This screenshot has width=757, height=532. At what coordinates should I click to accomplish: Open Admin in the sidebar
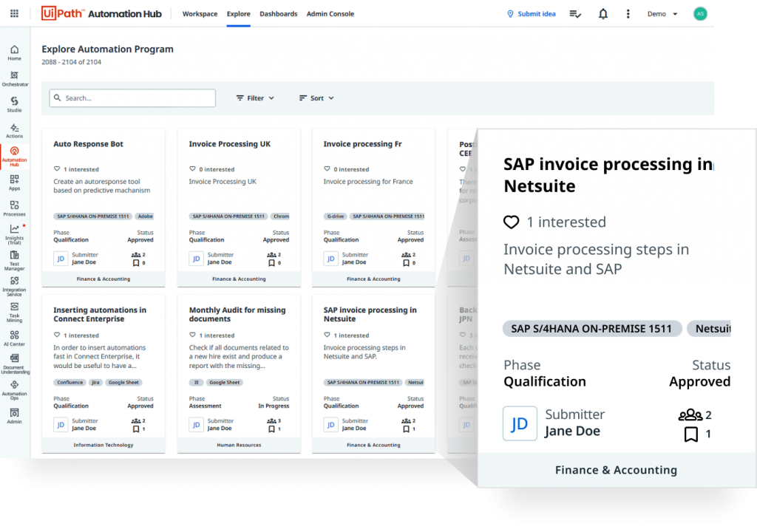[x=15, y=416]
